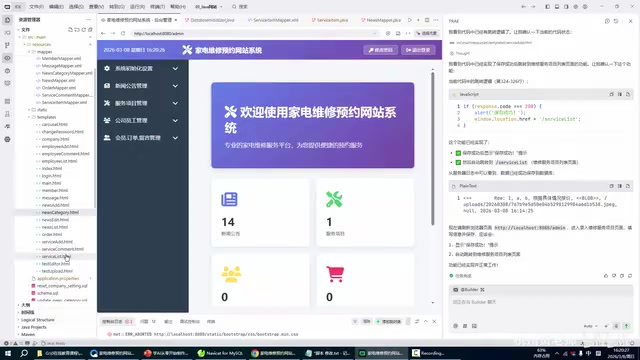Click the collapse-all icon in explorer header

(90, 29)
